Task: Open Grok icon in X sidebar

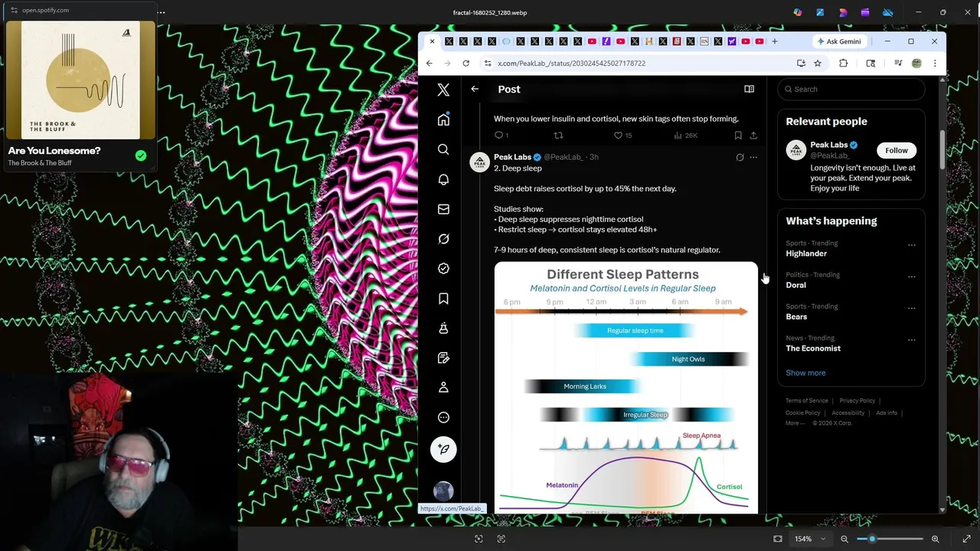Action: 443,239
